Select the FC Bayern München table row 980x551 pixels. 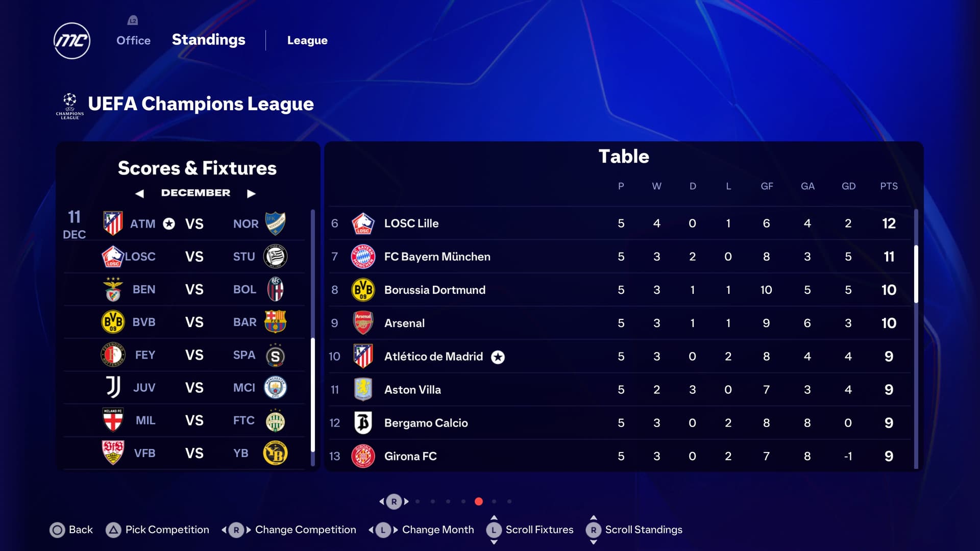click(x=619, y=257)
